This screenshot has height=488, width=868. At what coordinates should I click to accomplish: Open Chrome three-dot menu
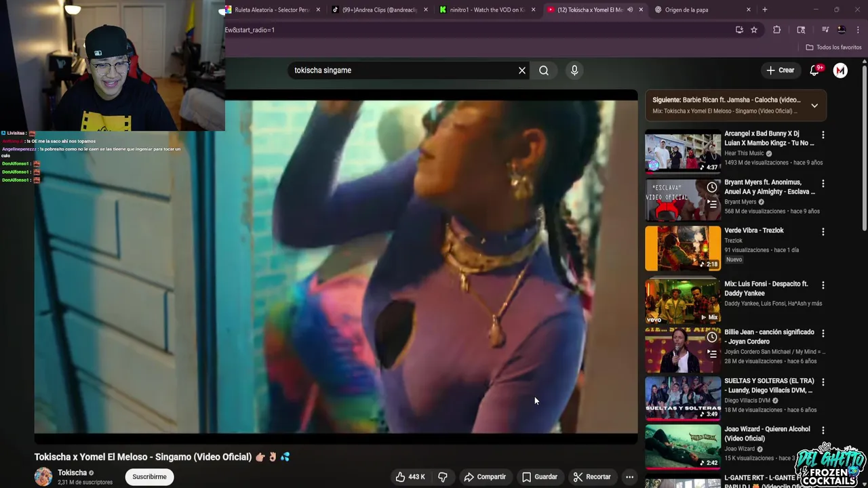coord(858,30)
